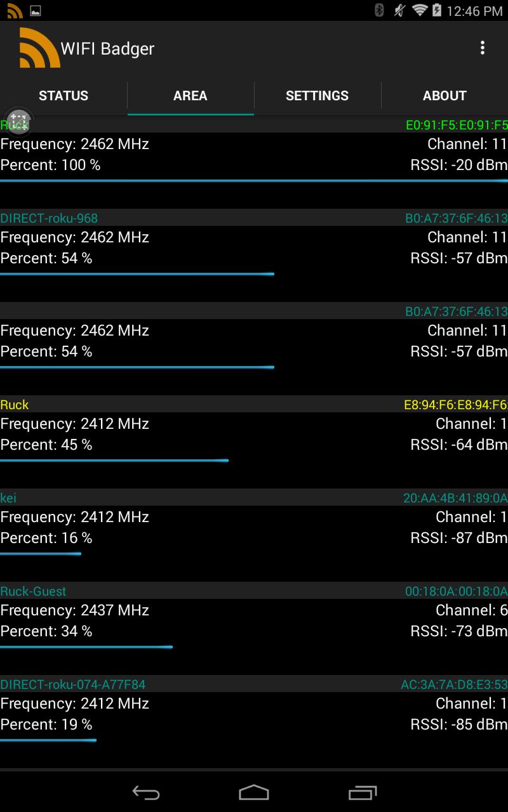This screenshot has width=508, height=812.
Task: Select the Ruck-Guest network entry
Action: click(x=33, y=591)
